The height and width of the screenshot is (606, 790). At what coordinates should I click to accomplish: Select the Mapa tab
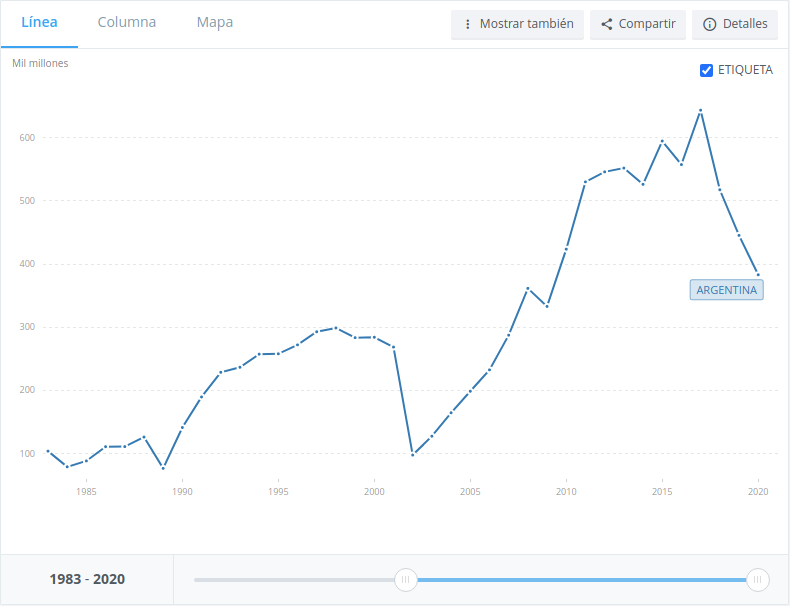tap(215, 23)
